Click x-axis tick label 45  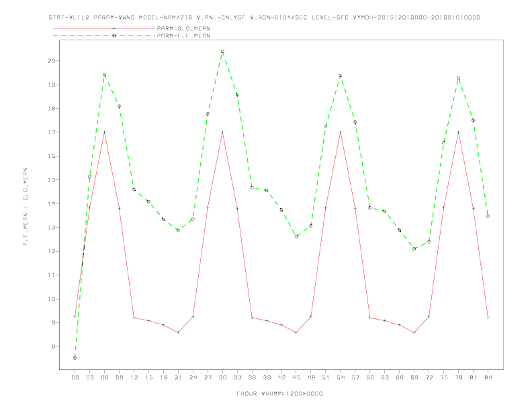coord(296,377)
